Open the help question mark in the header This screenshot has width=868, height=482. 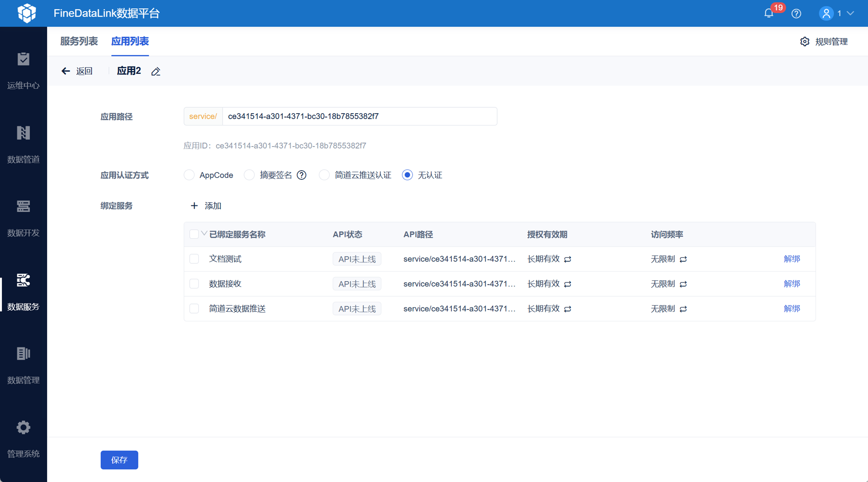pyautogui.click(x=796, y=14)
